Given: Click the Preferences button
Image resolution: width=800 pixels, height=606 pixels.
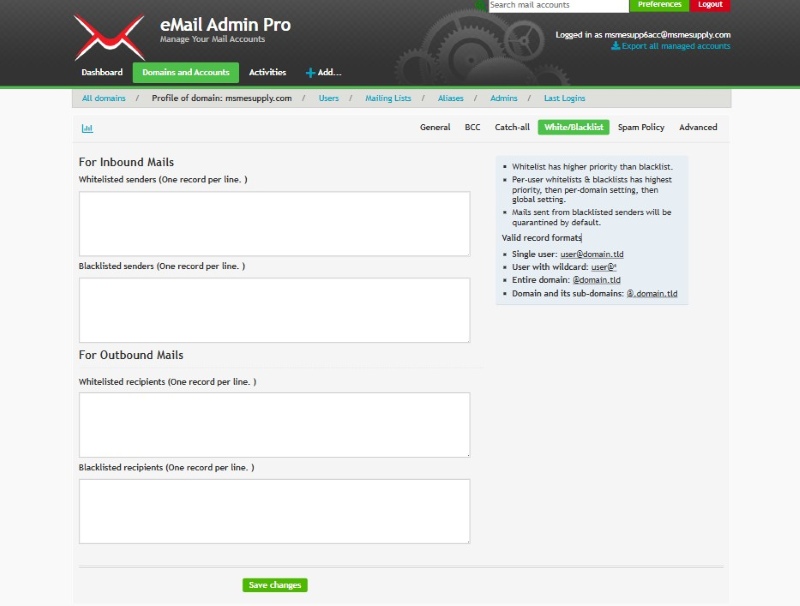Looking at the screenshot, I should [x=659, y=5].
